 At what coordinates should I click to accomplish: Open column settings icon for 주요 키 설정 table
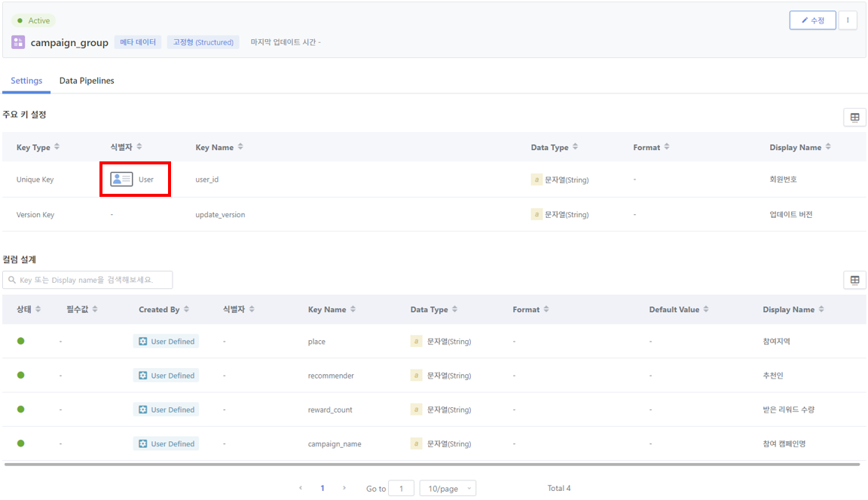point(854,118)
